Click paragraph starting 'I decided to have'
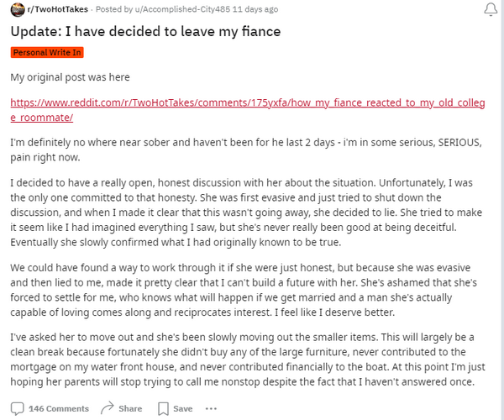The width and height of the screenshot is (504, 420). 246,213
